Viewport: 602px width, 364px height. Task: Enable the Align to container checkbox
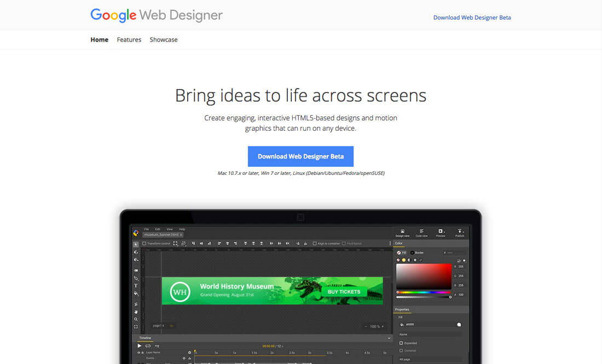coord(315,244)
